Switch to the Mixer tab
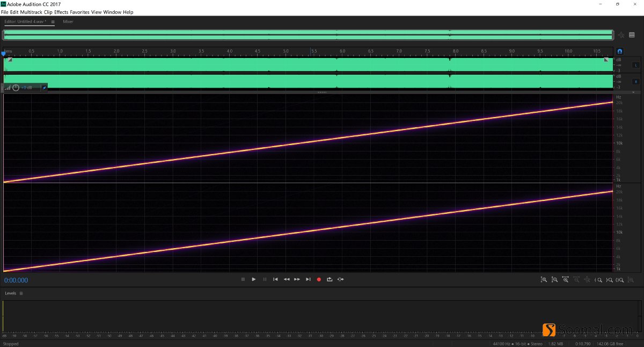 (x=68, y=21)
